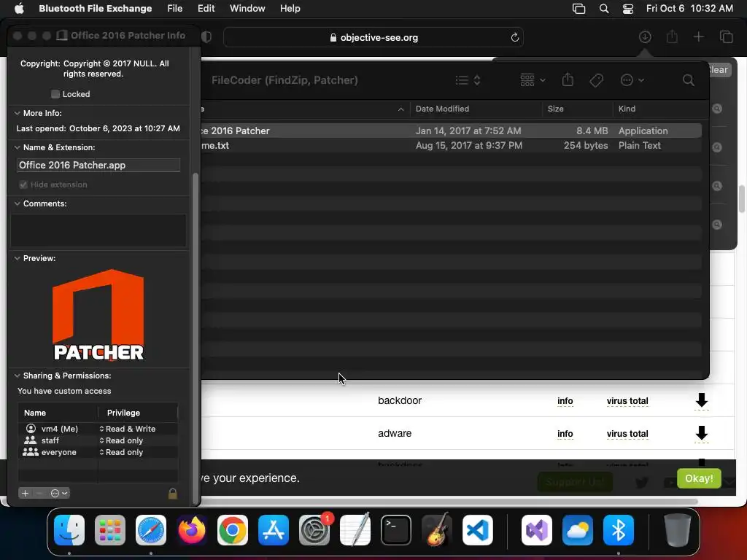Image resolution: width=747 pixels, height=560 pixels.
Task: Change everyone privilege dropdown
Action: tap(121, 452)
